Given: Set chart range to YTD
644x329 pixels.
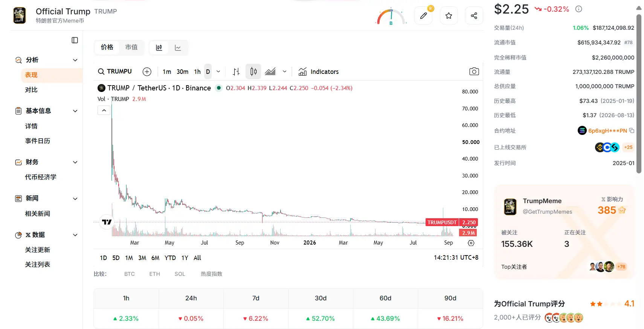Looking at the screenshot, I should pos(170,258).
